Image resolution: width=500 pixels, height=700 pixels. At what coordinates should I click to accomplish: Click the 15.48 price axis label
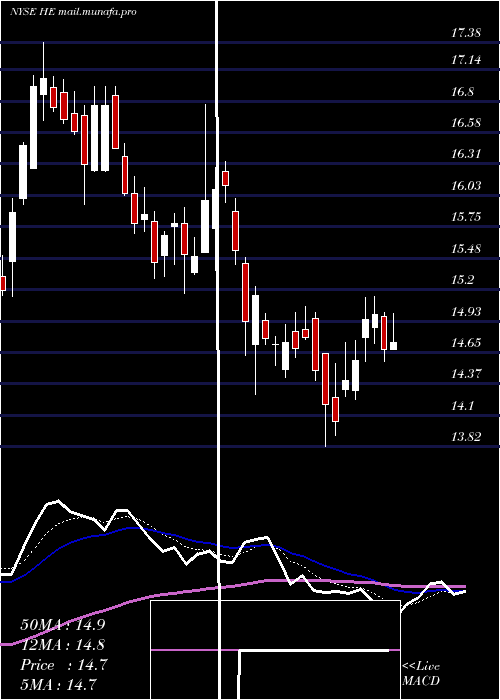click(x=466, y=248)
